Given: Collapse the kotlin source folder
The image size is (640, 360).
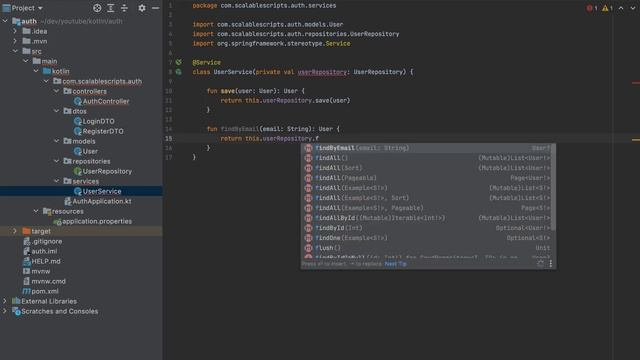Looking at the screenshot, I should click(36, 71).
